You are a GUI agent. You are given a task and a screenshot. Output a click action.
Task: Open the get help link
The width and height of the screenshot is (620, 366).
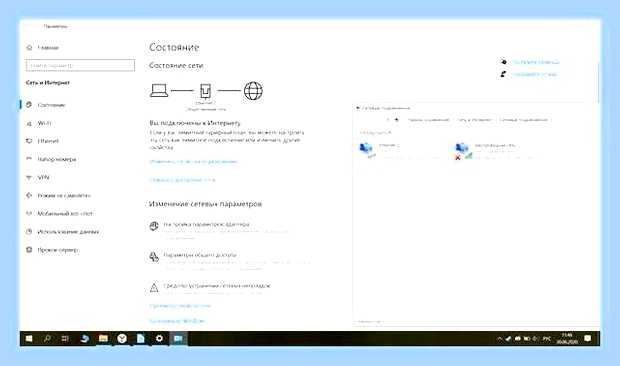click(x=535, y=62)
